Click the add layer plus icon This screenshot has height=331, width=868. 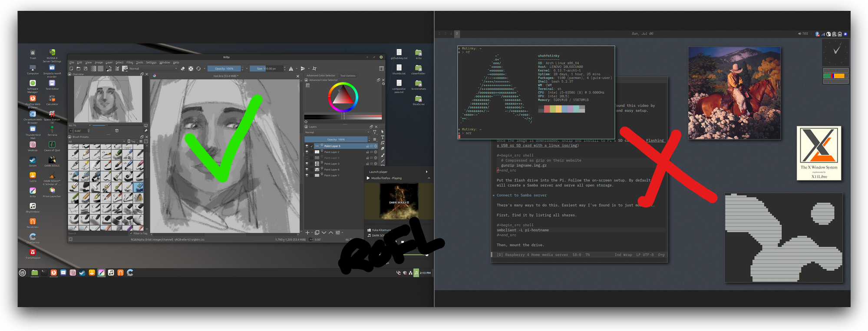pos(307,233)
